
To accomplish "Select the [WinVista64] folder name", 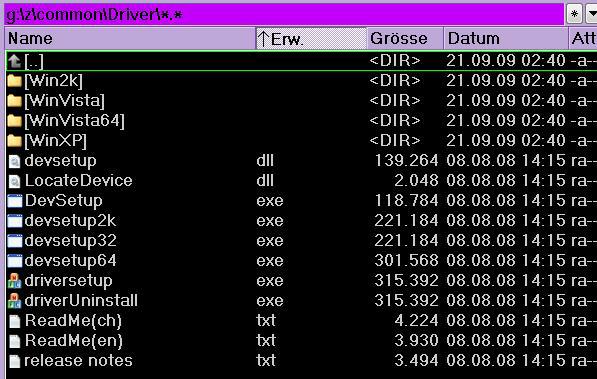I will (x=74, y=121).
